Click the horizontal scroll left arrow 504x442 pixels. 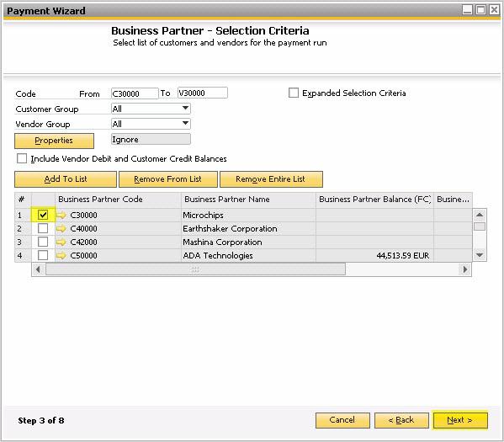coord(38,269)
